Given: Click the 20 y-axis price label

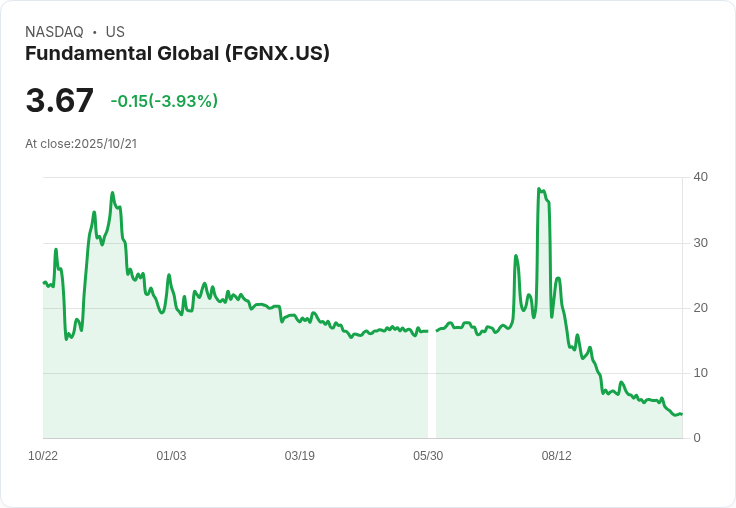Looking at the screenshot, I should pos(701,308).
